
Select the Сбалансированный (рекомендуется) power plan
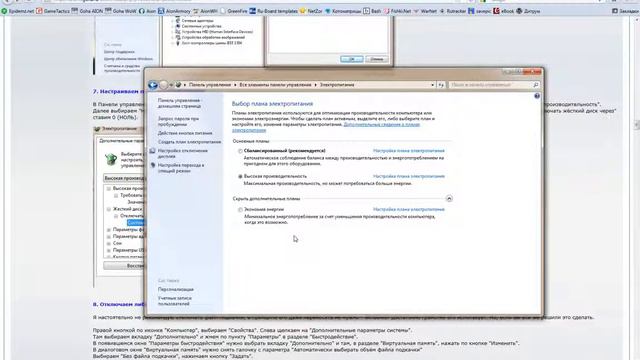coord(240,151)
